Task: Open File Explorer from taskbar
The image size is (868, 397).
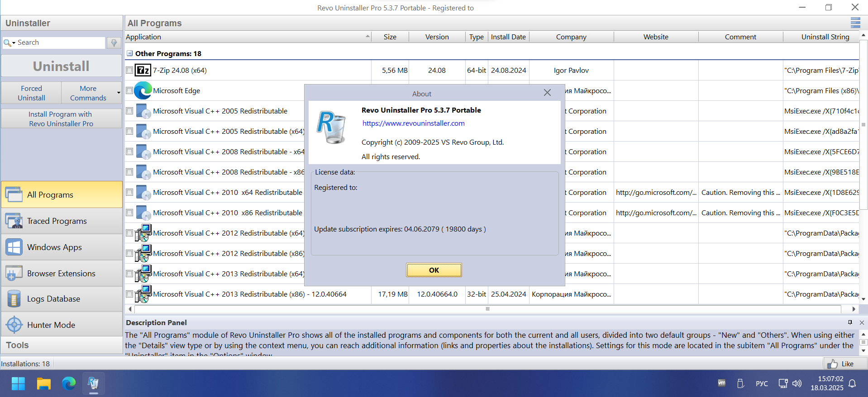Action: point(43,383)
